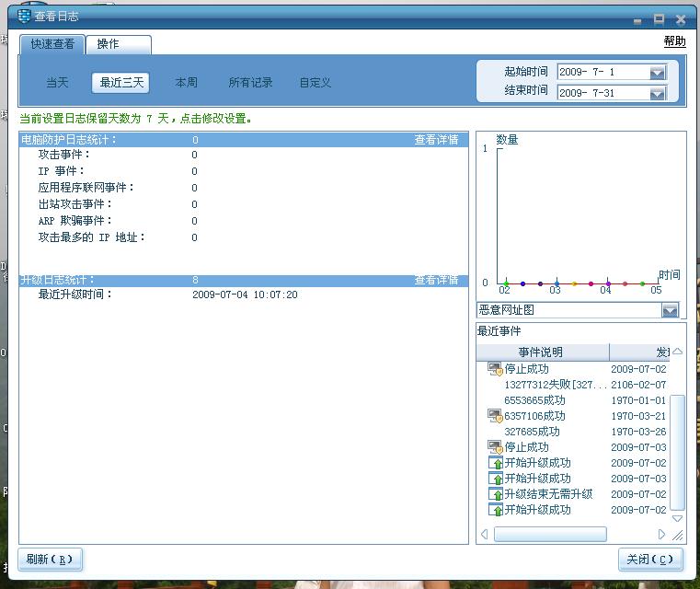The image size is (700, 589).
Task: Select the 当天 filter
Action: (x=58, y=83)
